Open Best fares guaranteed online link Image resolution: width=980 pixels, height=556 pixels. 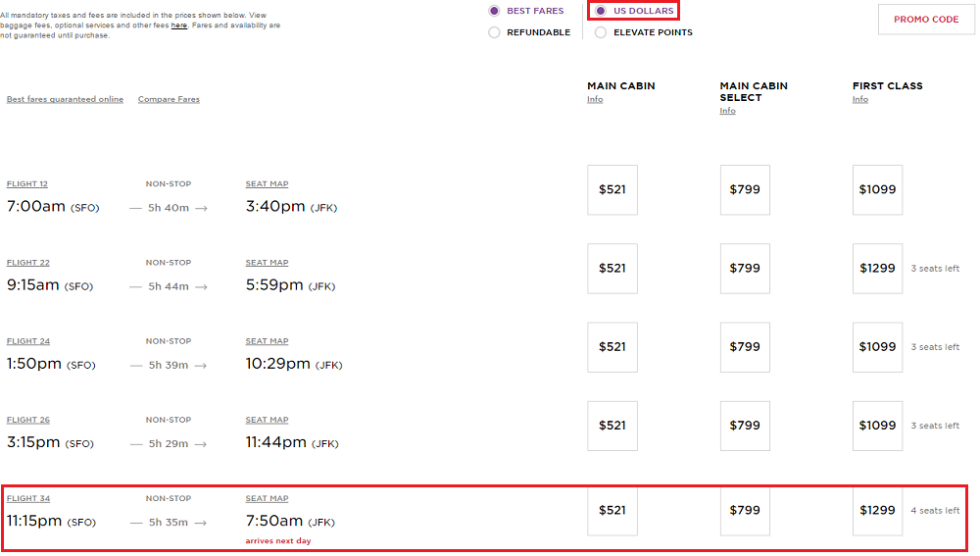tap(65, 100)
